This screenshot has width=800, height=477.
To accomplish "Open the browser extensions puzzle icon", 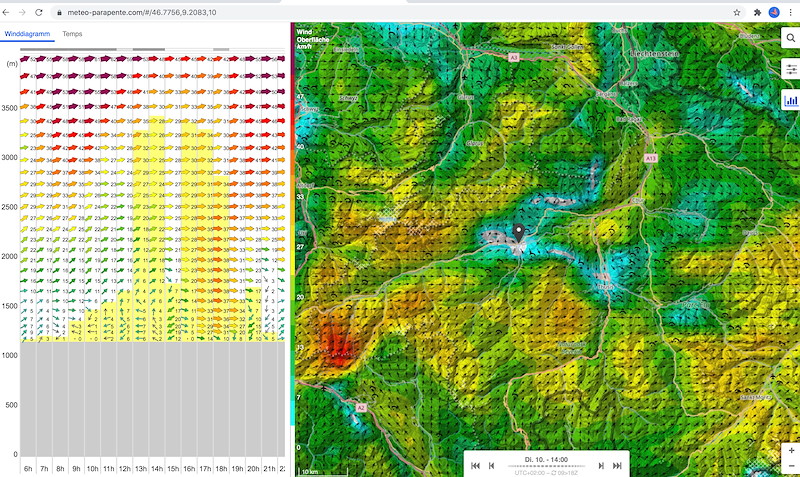I will pos(757,12).
